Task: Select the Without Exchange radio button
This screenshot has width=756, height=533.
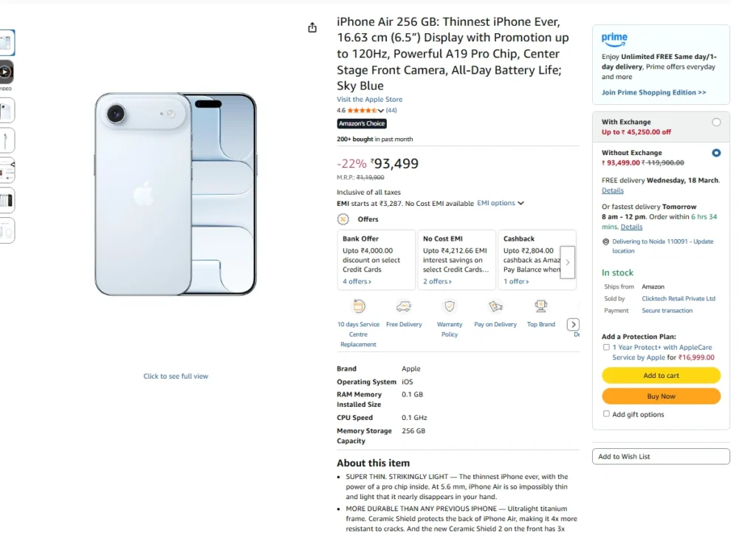Action: pyautogui.click(x=716, y=153)
